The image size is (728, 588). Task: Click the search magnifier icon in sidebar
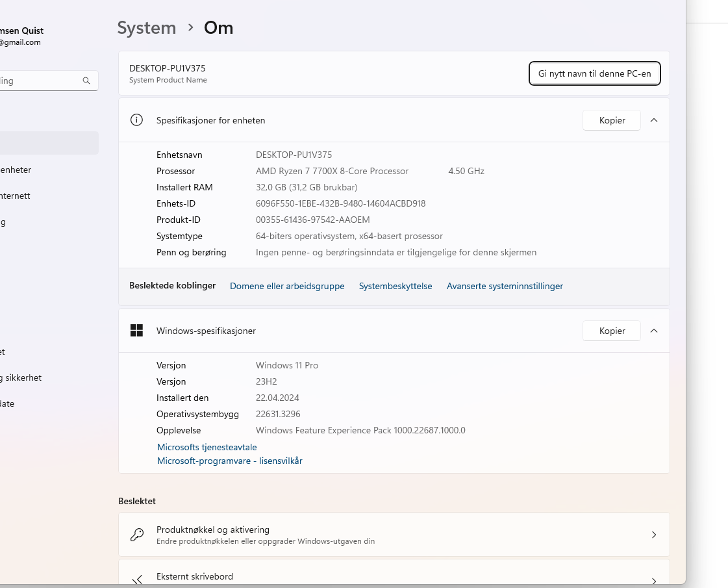[x=86, y=81]
